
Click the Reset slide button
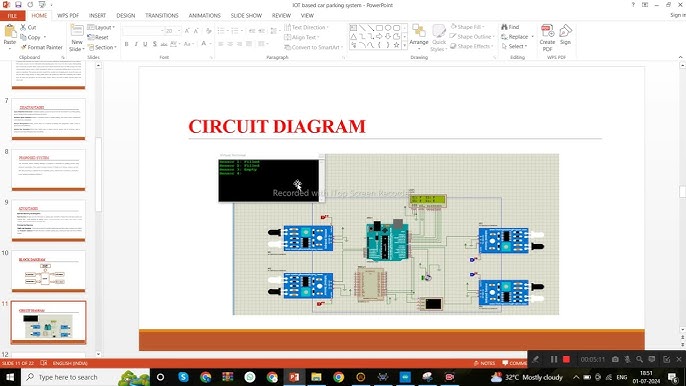98,37
